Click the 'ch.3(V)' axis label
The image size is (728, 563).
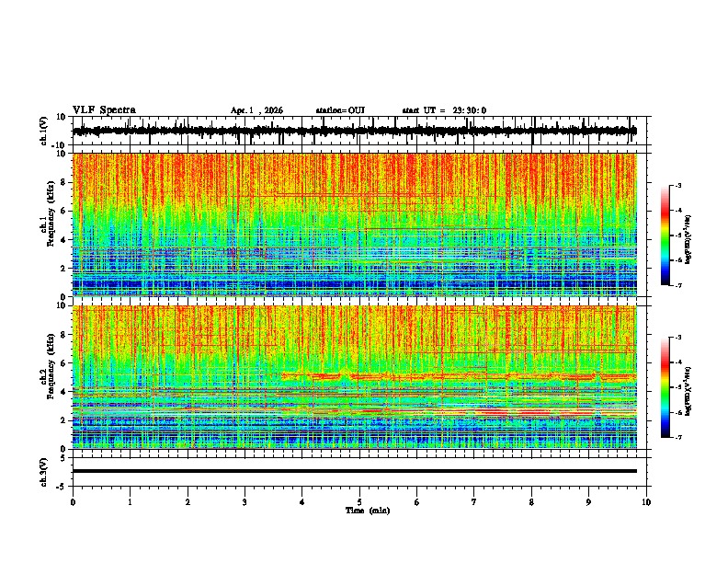pos(44,472)
